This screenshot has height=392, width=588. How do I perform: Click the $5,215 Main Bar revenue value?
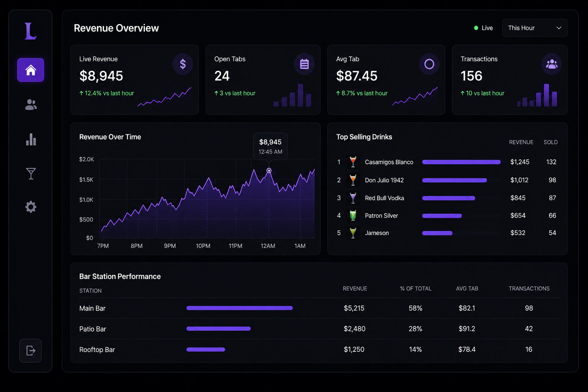tap(354, 308)
